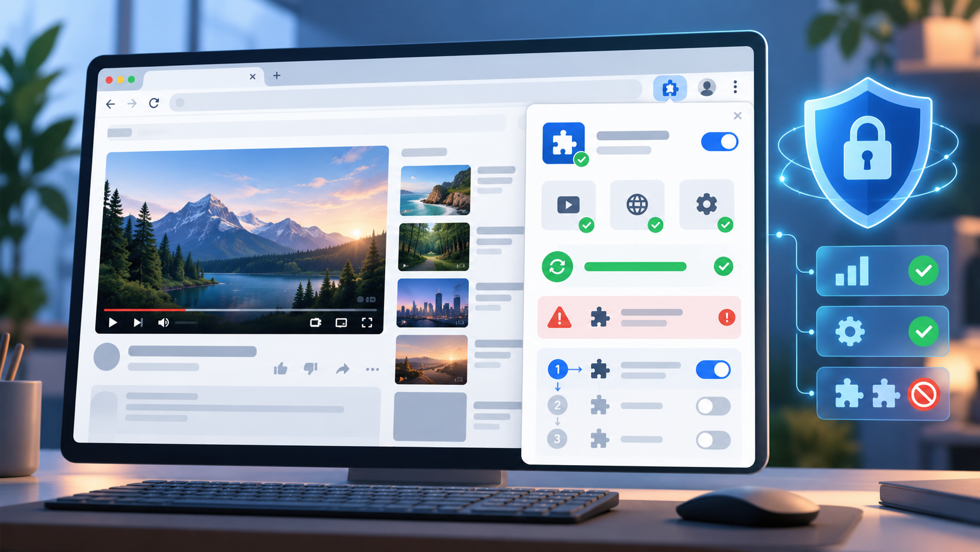Open the user profile avatar
Screen dimensions: 980x552
click(707, 87)
